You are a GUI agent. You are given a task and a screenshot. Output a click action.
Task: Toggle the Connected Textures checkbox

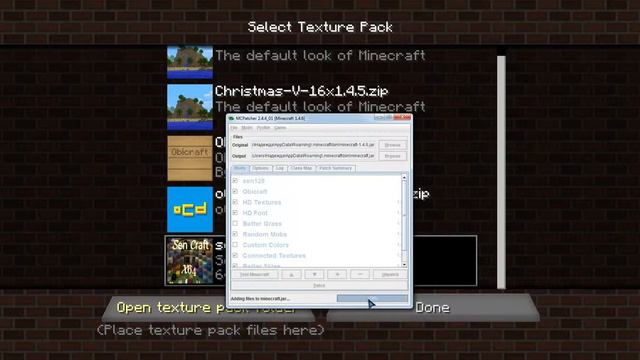point(235,255)
